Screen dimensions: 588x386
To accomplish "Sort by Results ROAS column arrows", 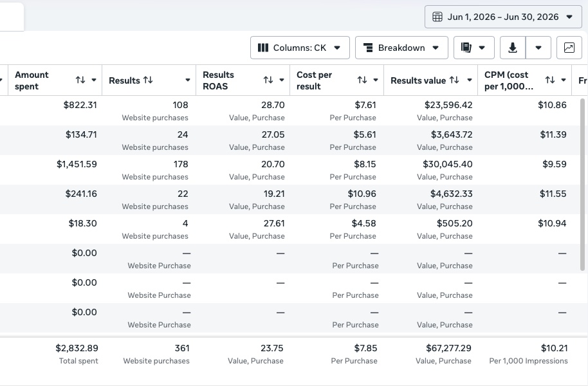I will [x=268, y=80].
